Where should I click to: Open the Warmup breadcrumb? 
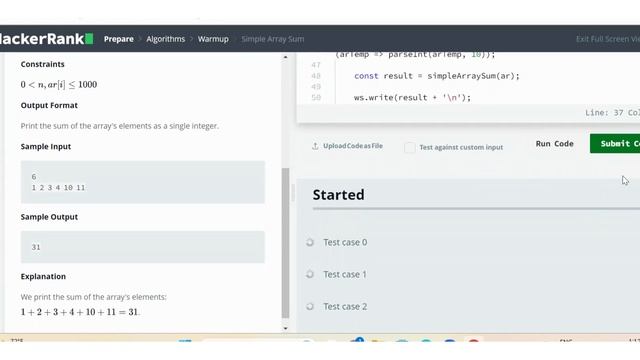coord(213,39)
